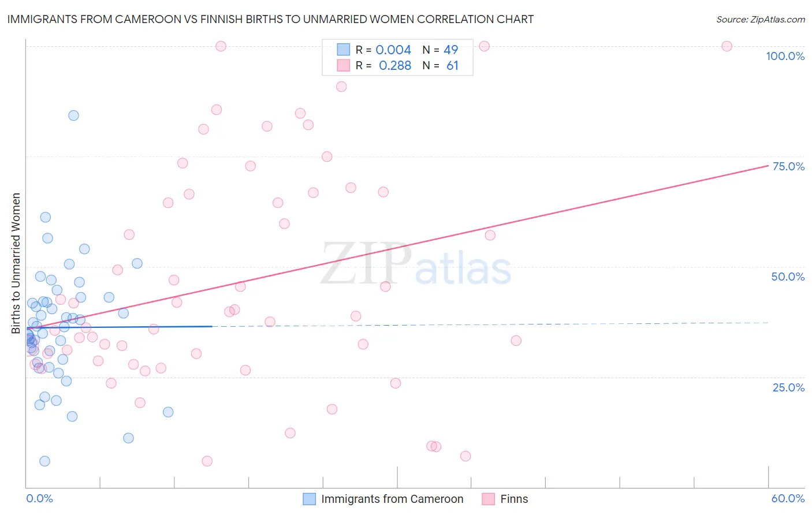This screenshot has width=812, height=515.
Task: Click the right end of the pink trend line
Action: coord(767,166)
